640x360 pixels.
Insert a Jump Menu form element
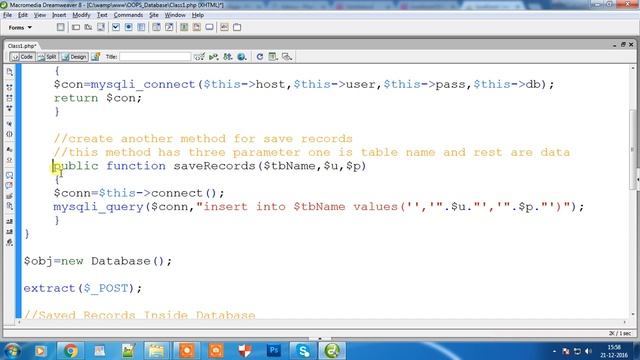(x=169, y=27)
